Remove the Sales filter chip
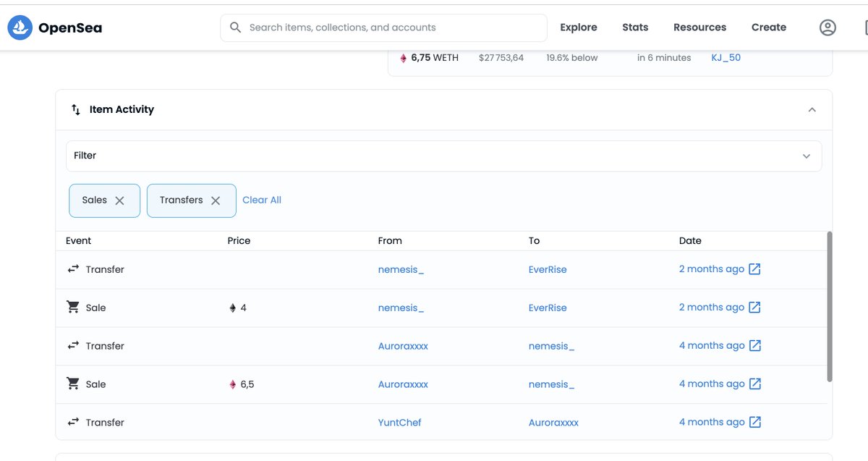 tap(119, 200)
